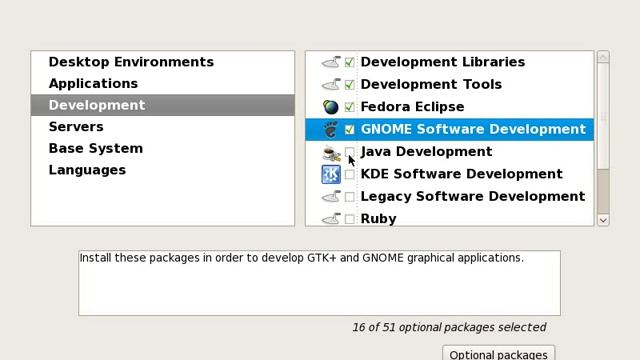
Task: Click the Legacy Software Development icon
Action: (331, 196)
